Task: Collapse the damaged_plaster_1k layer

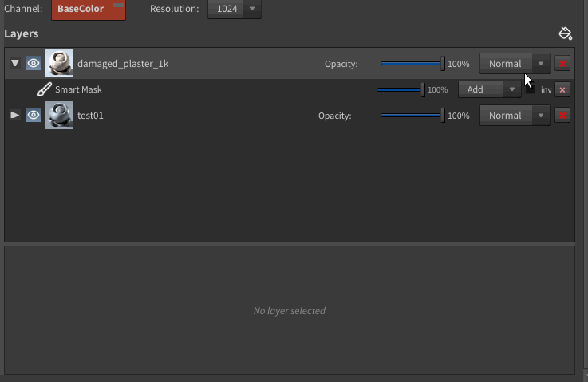Action: coord(15,64)
